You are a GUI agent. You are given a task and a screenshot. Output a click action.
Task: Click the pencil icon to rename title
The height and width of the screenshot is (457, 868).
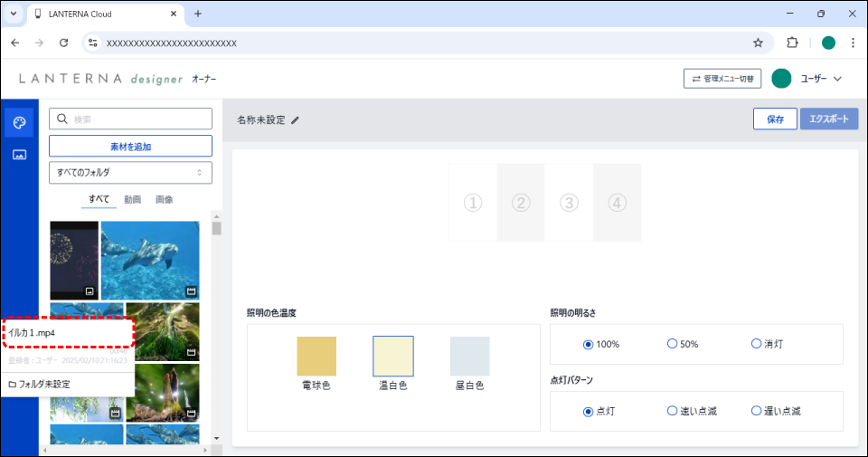click(x=295, y=120)
